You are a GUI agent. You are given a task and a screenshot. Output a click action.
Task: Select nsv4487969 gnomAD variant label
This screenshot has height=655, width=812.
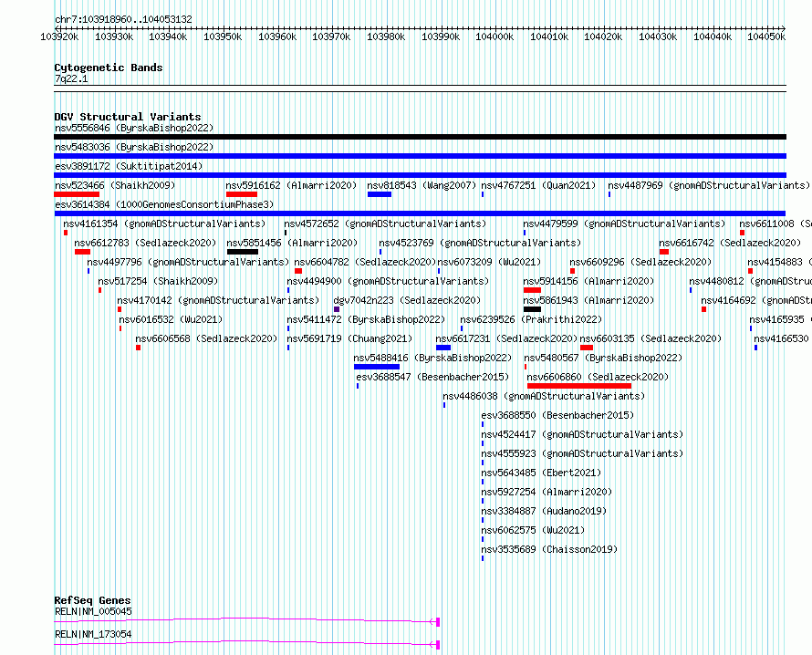(x=708, y=185)
